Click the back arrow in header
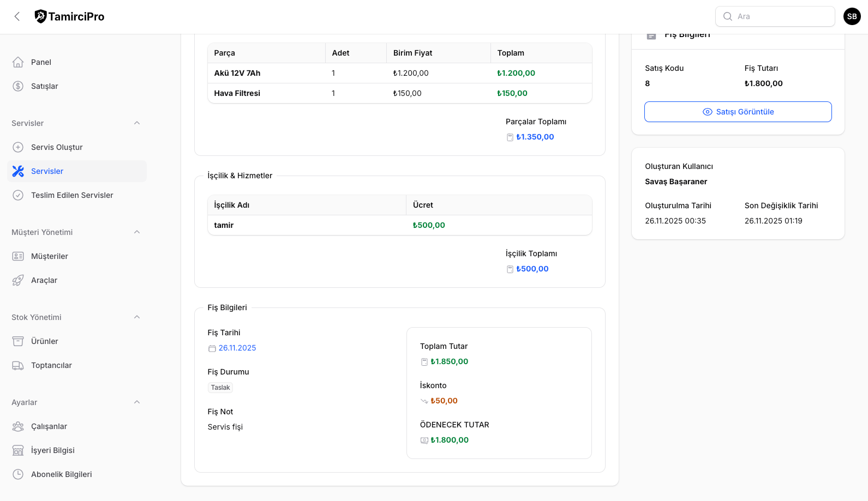Image resolution: width=868 pixels, height=501 pixels. [17, 16]
